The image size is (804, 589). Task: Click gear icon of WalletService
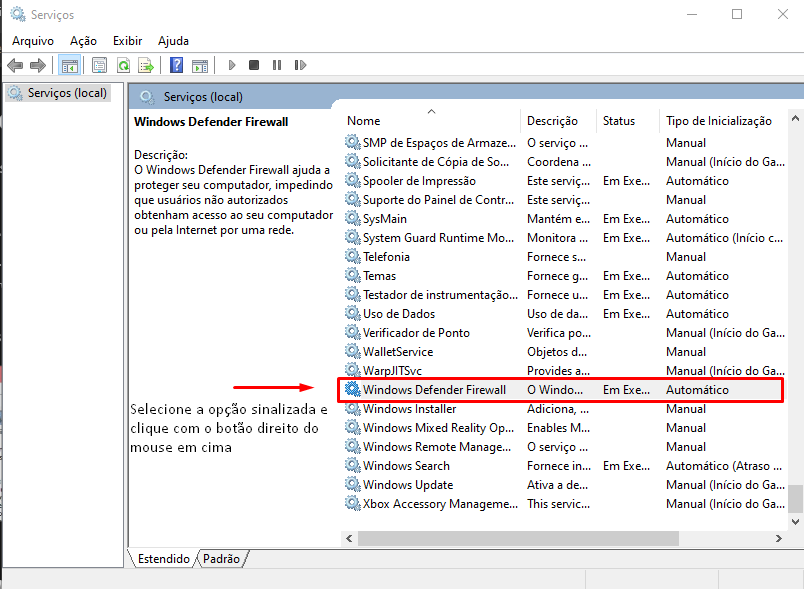point(353,351)
